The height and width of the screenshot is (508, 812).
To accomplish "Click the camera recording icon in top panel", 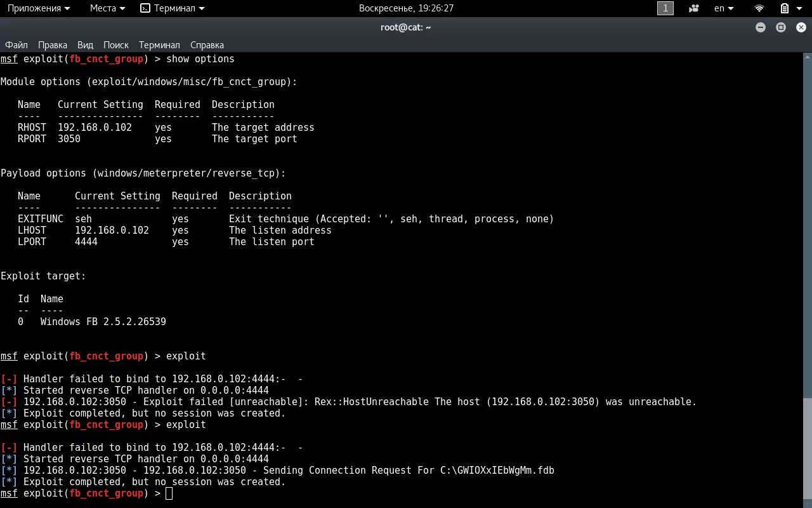I will [x=694, y=8].
